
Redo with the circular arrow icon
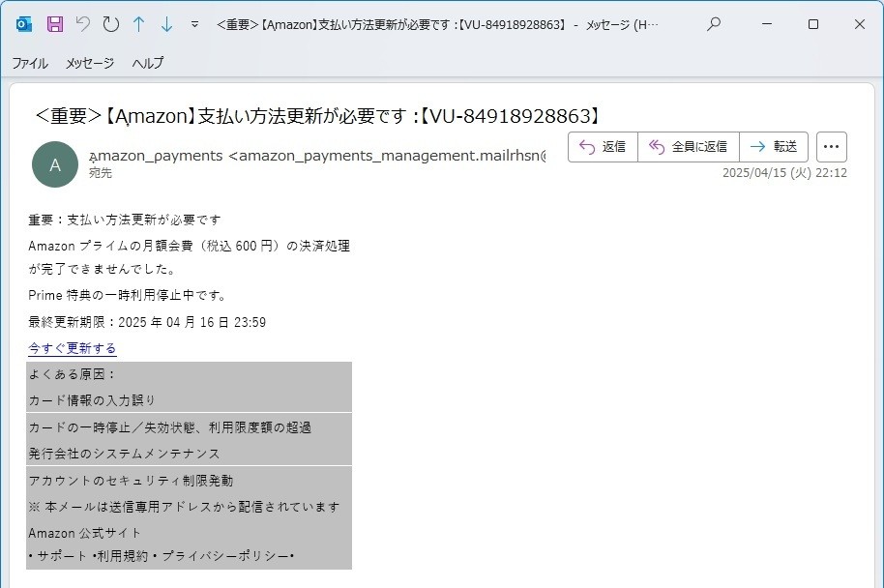coord(111,24)
